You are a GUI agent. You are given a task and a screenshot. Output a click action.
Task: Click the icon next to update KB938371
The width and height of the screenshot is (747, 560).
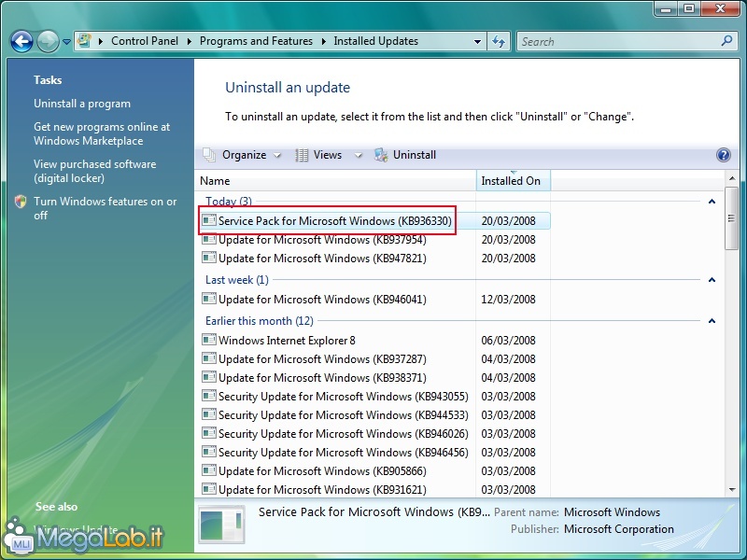[208, 377]
